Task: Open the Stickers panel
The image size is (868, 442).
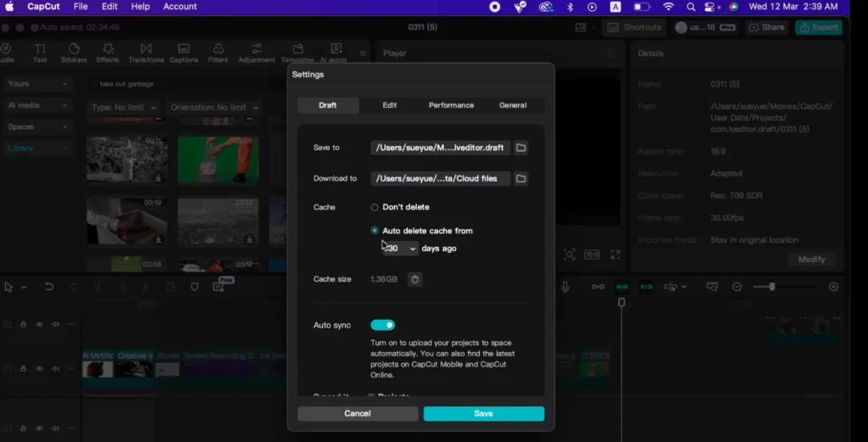Action: tap(74, 53)
